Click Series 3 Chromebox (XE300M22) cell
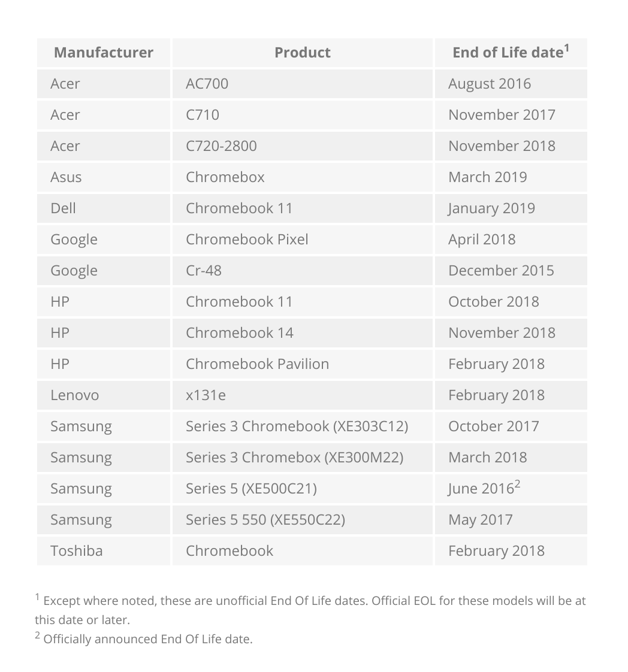628x672 pixels. 302,458
